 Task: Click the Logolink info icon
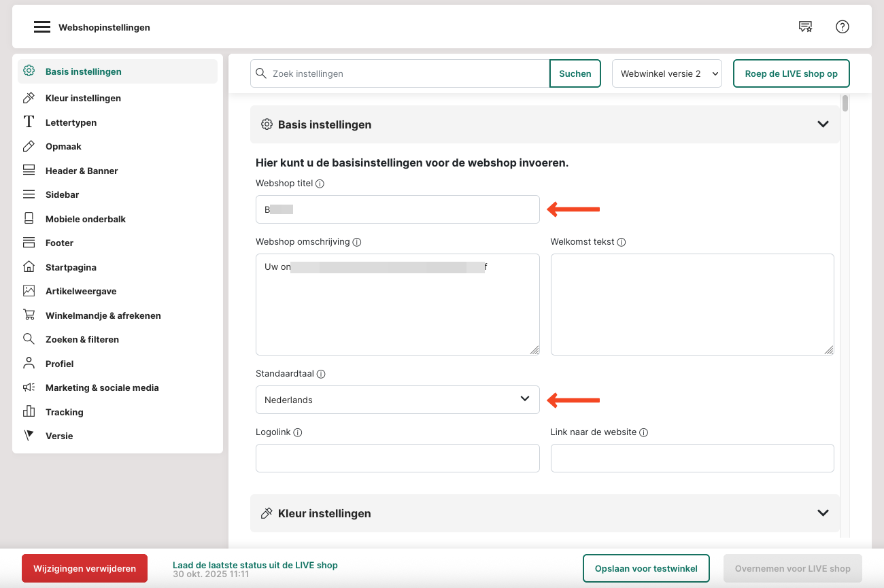pyautogui.click(x=298, y=432)
